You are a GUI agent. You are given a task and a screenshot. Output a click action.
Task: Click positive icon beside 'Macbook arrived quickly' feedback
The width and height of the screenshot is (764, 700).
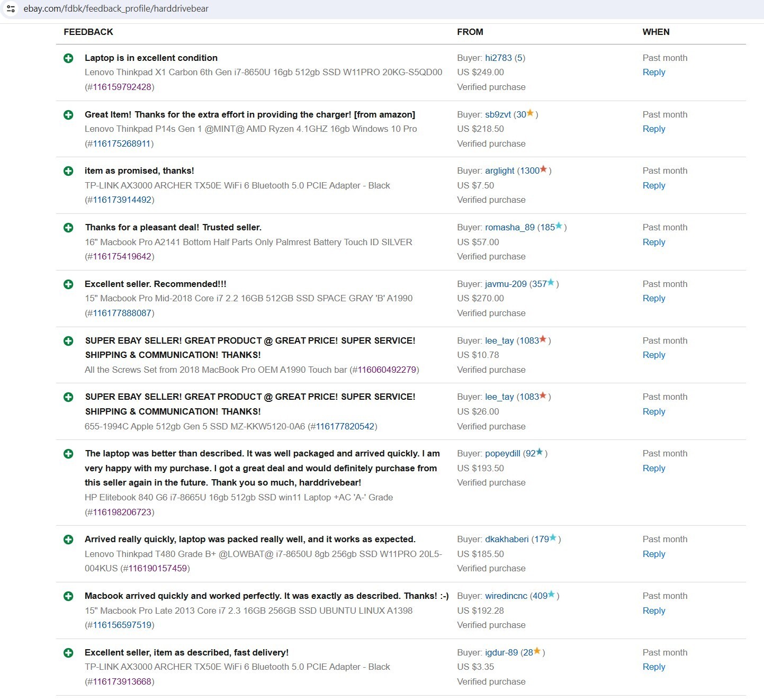coord(68,596)
